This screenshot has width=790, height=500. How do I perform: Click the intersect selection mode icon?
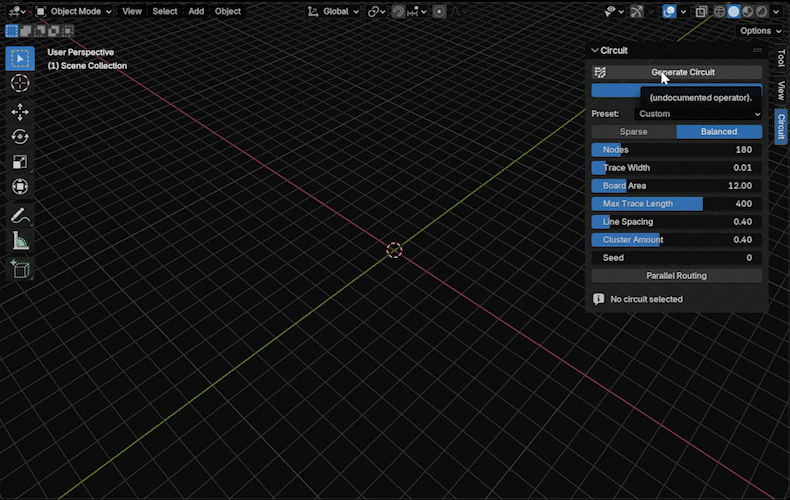pos(68,31)
